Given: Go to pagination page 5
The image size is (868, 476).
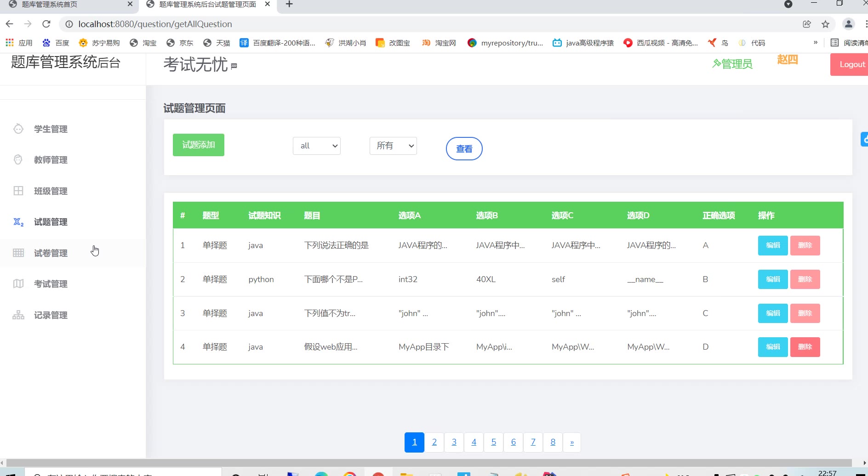Looking at the screenshot, I should (493, 442).
